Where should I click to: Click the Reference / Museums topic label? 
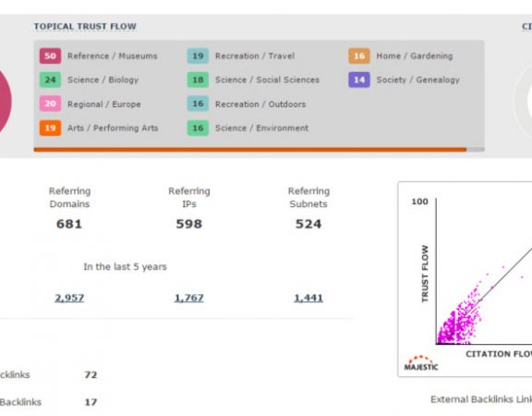click(113, 56)
